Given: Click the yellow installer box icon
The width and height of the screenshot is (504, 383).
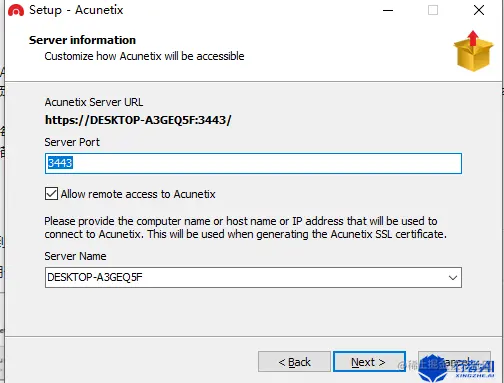Looking at the screenshot, I should (473, 51).
